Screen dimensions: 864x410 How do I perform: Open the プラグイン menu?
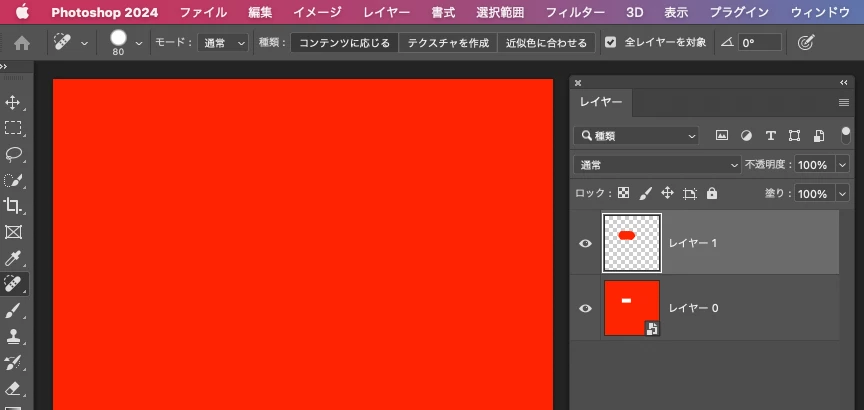click(x=739, y=12)
